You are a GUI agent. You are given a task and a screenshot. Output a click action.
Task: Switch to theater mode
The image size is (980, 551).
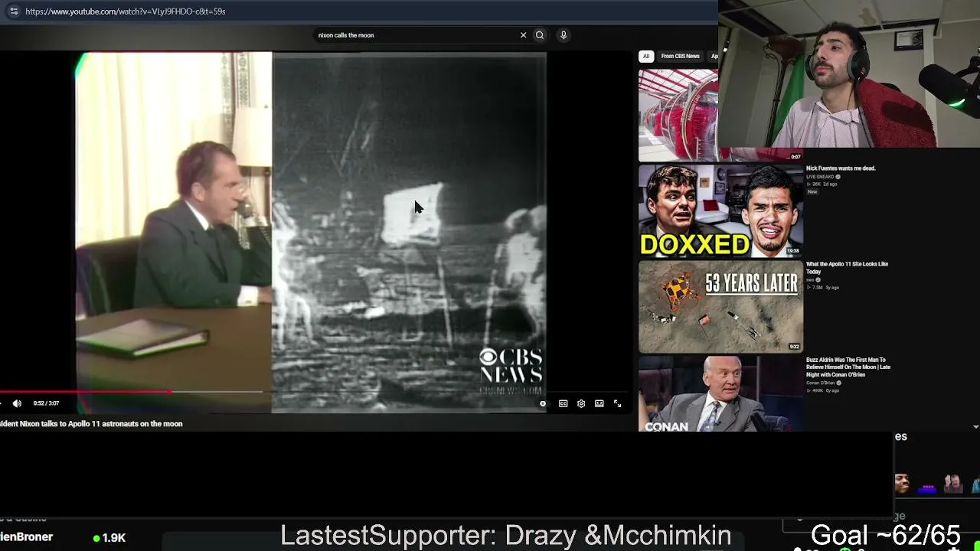click(599, 403)
